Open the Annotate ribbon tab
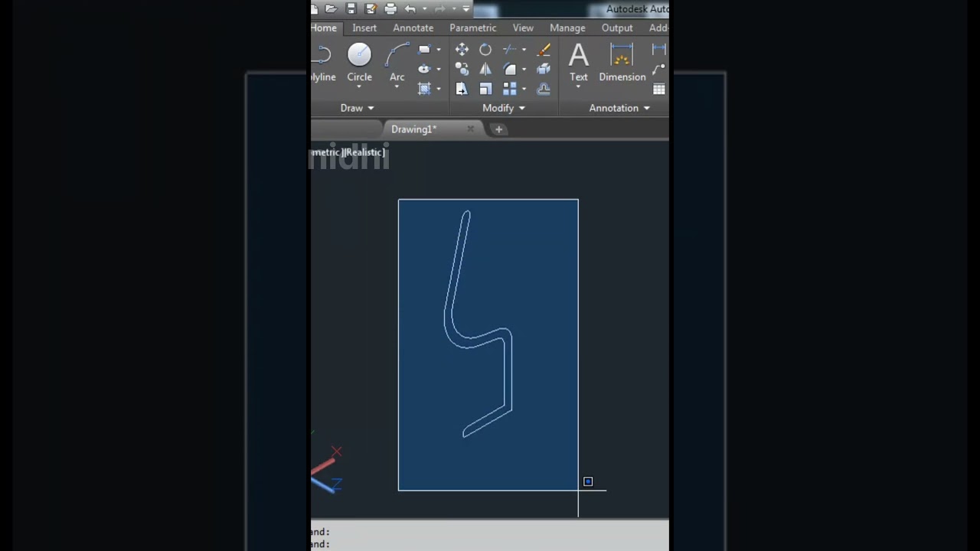Viewport: 980px width, 551px height. click(413, 28)
